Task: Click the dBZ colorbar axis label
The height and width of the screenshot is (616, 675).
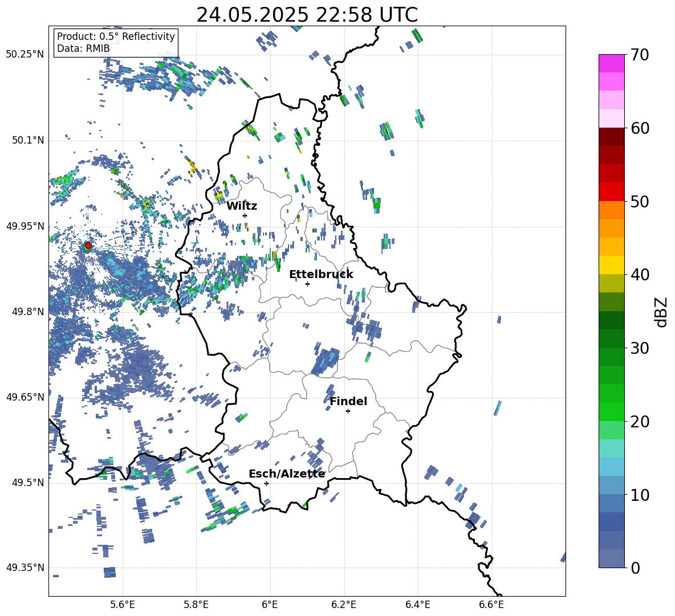Action: [x=661, y=312]
